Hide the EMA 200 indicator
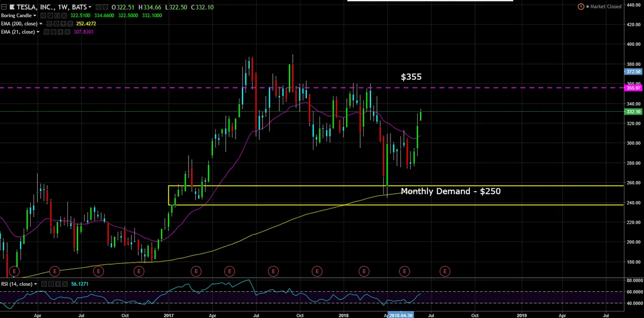Viewport: 644px width, 318px height. (49, 24)
